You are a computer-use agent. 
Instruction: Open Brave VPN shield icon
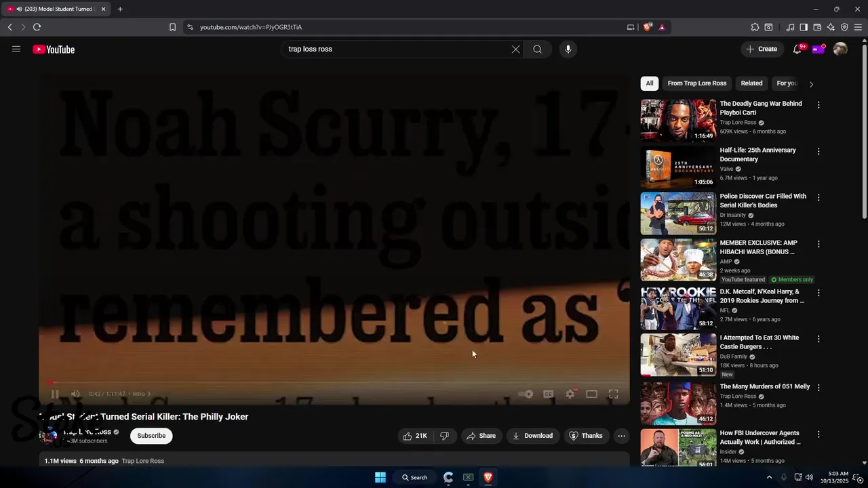tap(844, 27)
